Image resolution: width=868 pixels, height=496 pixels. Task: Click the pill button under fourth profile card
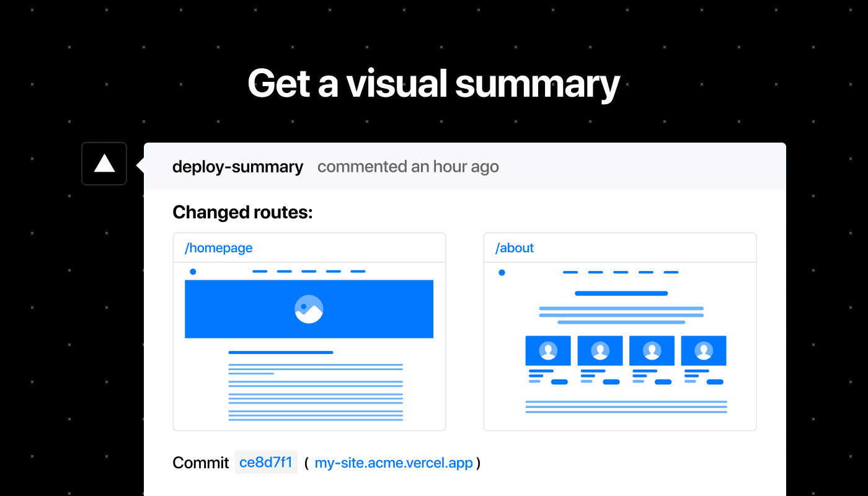click(715, 382)
